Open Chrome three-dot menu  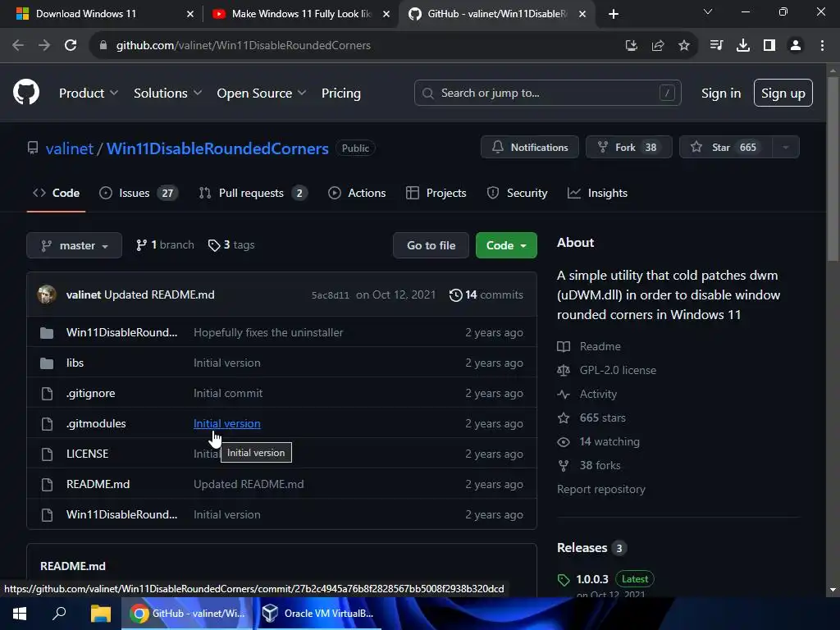pos(822,46)
